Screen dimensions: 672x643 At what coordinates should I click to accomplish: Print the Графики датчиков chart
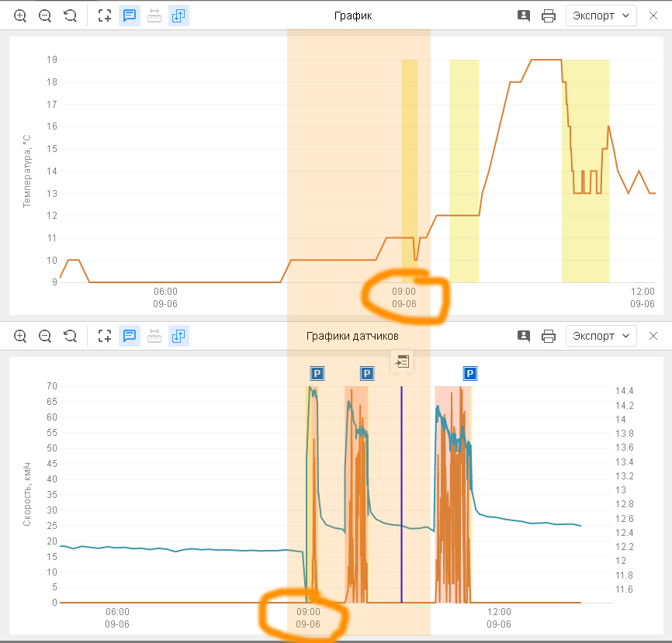[x=549, y=336]
